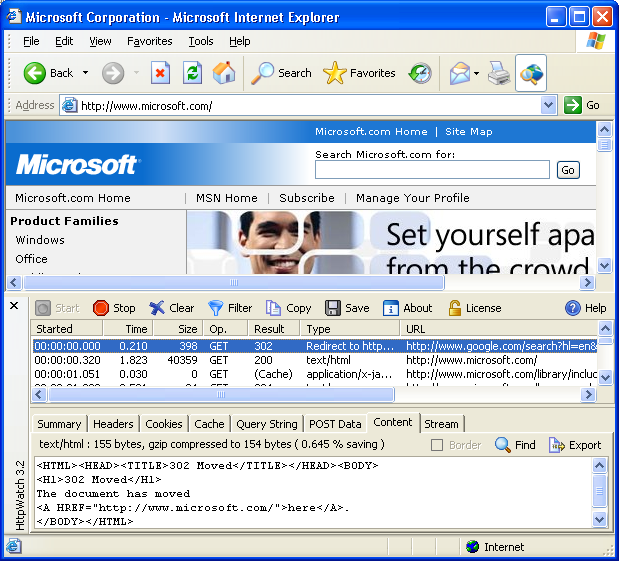Open the Address bar dropdown
Viewport: 619px width, 561px height.
click(548, 105)
